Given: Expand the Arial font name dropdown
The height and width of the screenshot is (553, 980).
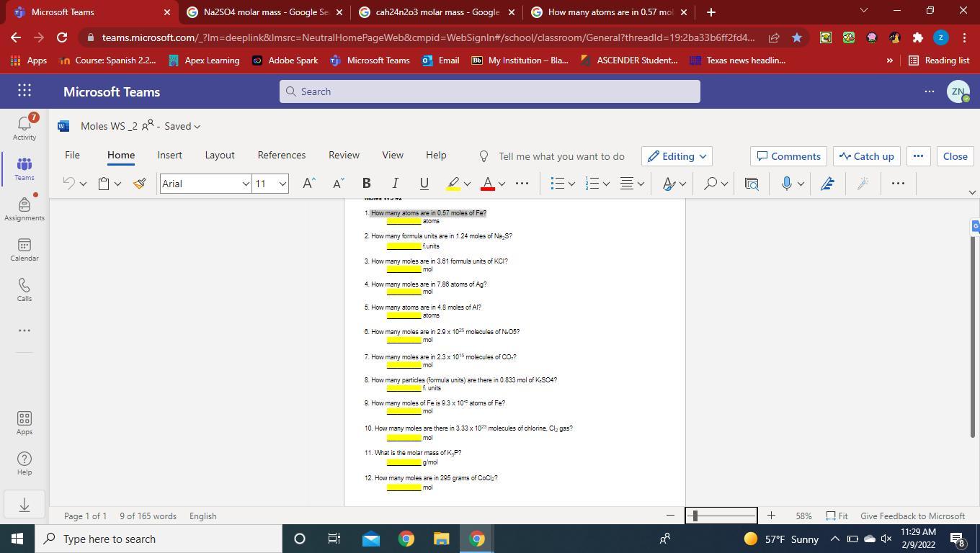Looking at the screenshot, I should coord(245,184).
